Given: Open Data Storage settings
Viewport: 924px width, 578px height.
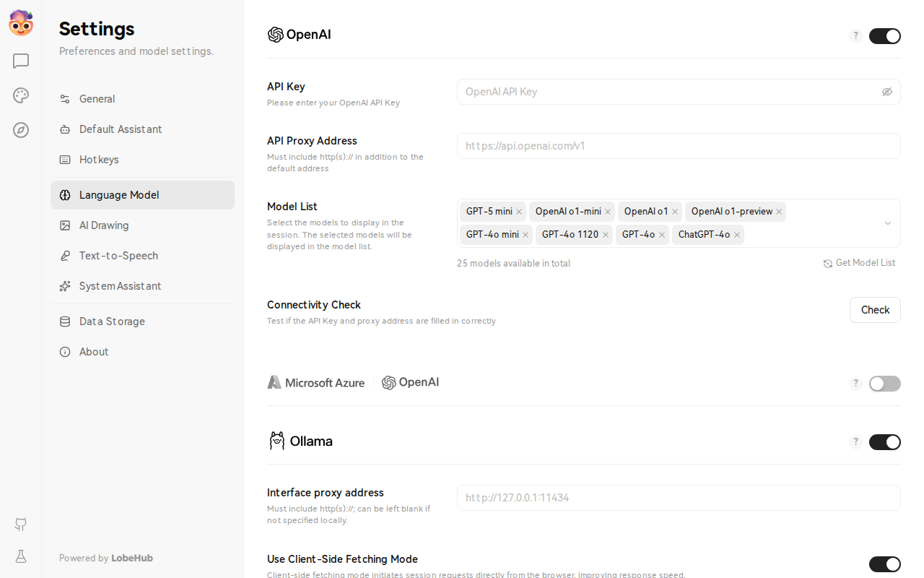Looking at the screenshot, I should tap(142, 322).
